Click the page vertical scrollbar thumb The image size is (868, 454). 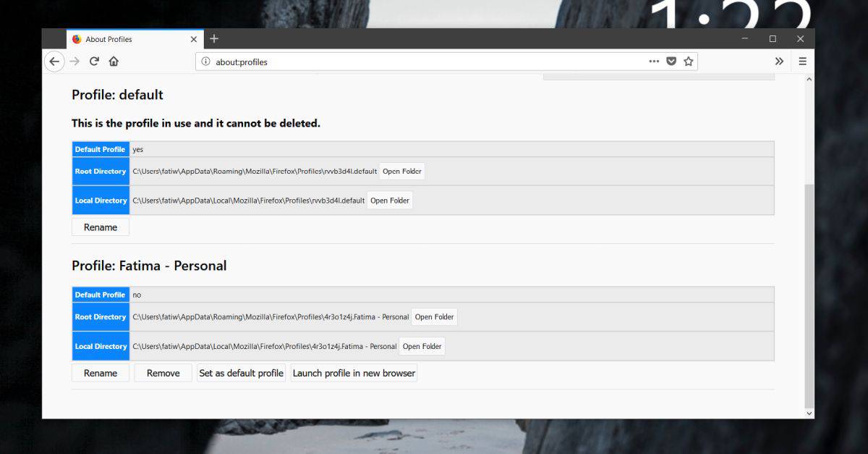809,295
